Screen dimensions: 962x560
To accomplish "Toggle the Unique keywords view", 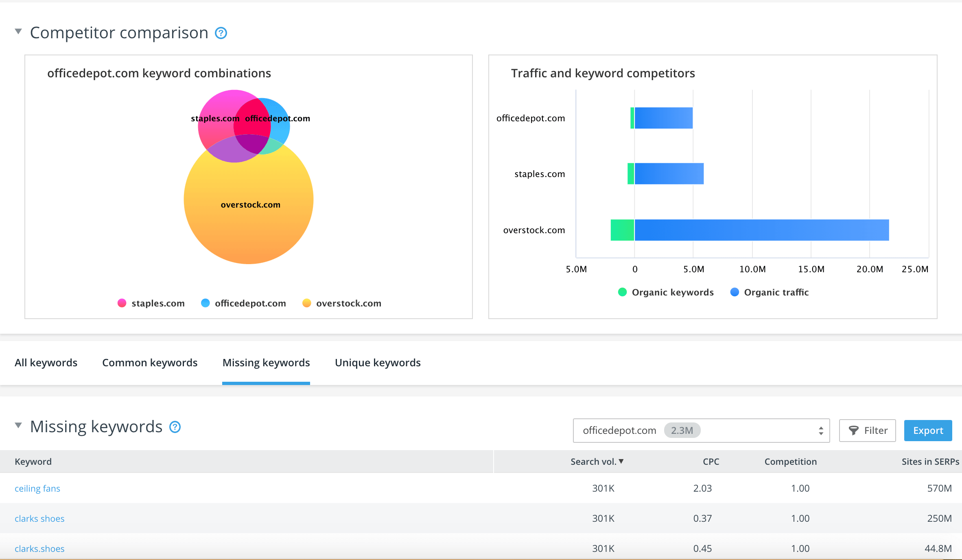I will click(x=377, y=363).
